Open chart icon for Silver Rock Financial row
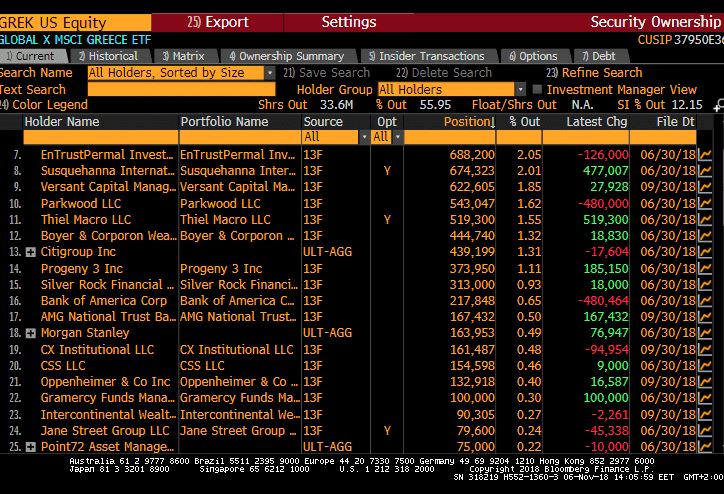The width and height of the screenshot is (724, 494). click(705, 285)
